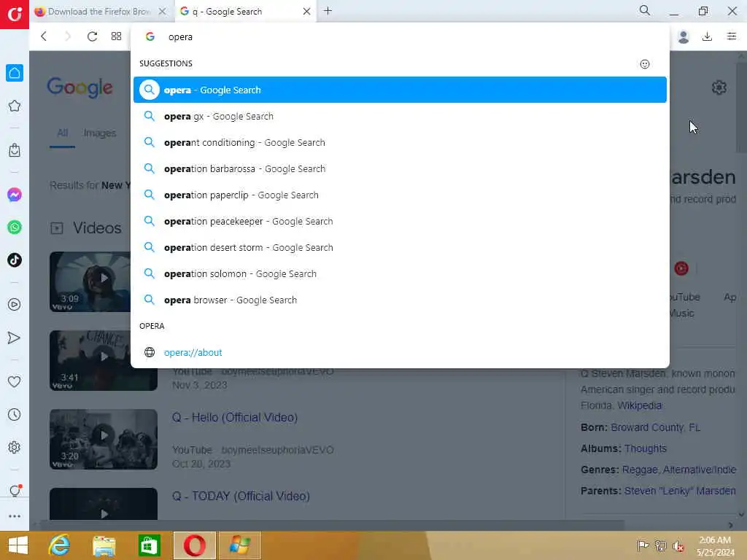
Task: Open TikTok in the sidebar
Action: [x=15, y=260]
